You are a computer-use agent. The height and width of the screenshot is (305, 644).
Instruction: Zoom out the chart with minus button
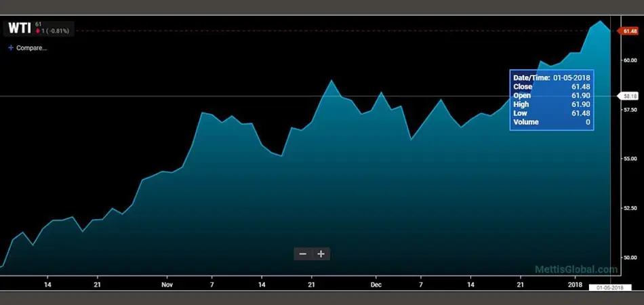(x=302, y=254)
